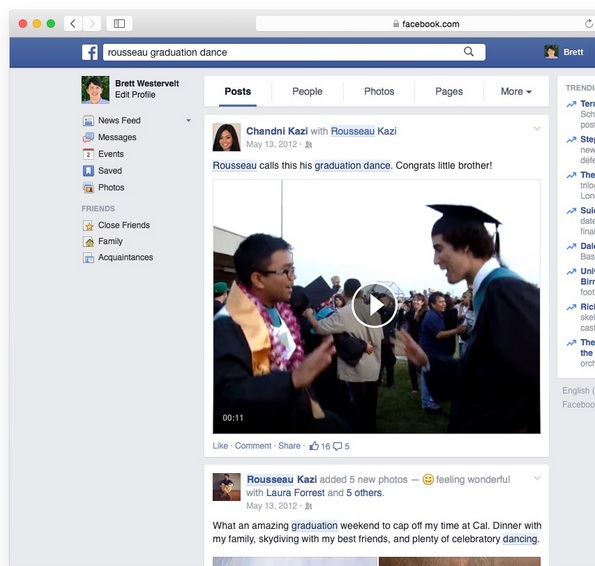Image resolution: width=595 pixels, height=566 pixels.
Task: Click the Family label
Action: pyautogui.click(x=110, y=241)
